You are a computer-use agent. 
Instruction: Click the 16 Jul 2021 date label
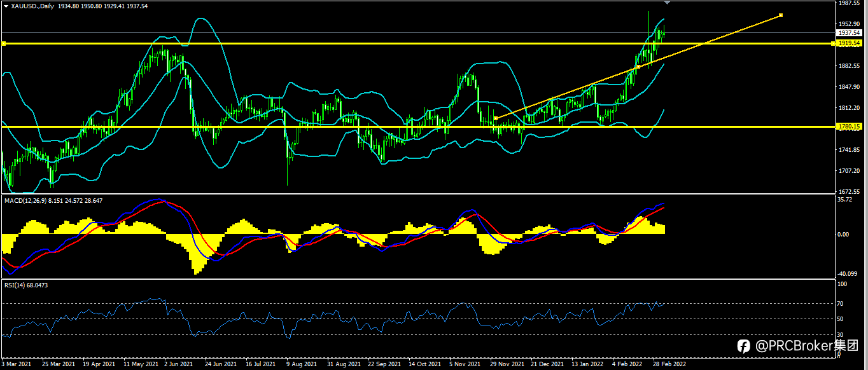coord(260,364)
